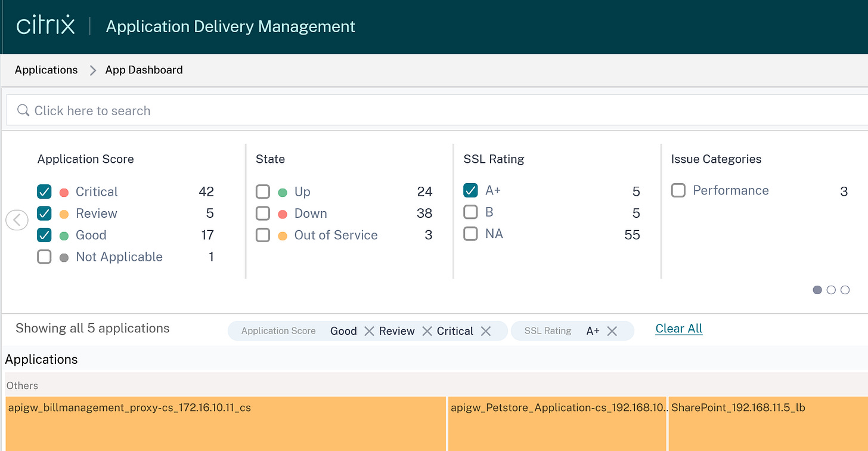Check the Performance issue category checkbox
This screenshot has width=868, height=451.
(x=678, y=190)
